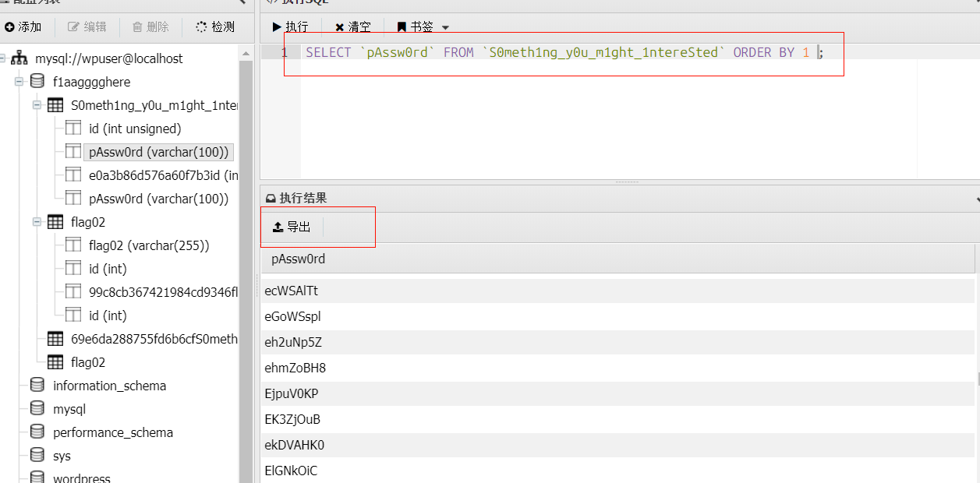Screen dimensions: 980x483
Task: Click the column icon beside id (int unsigned)
Action: click(x=73, y=129)
